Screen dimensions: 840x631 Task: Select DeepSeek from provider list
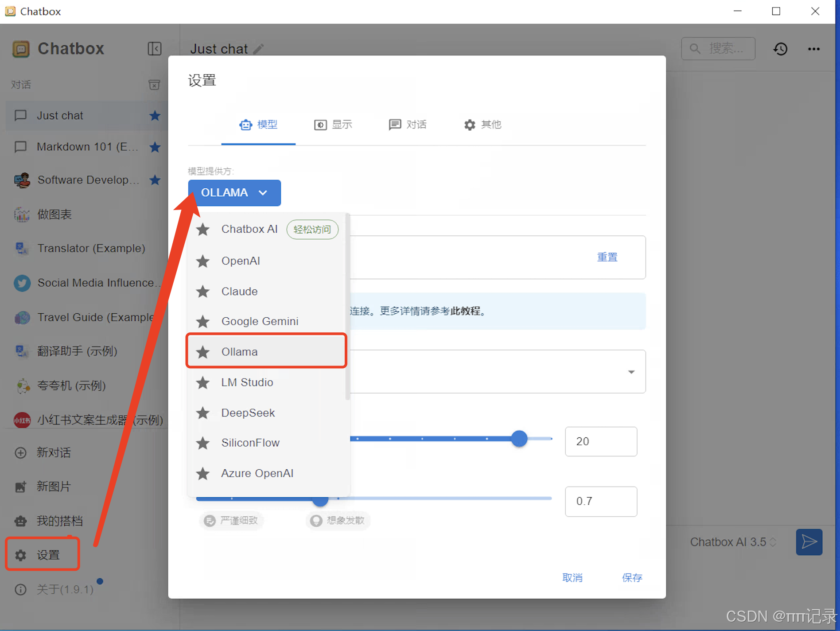(x=266, y=413)
